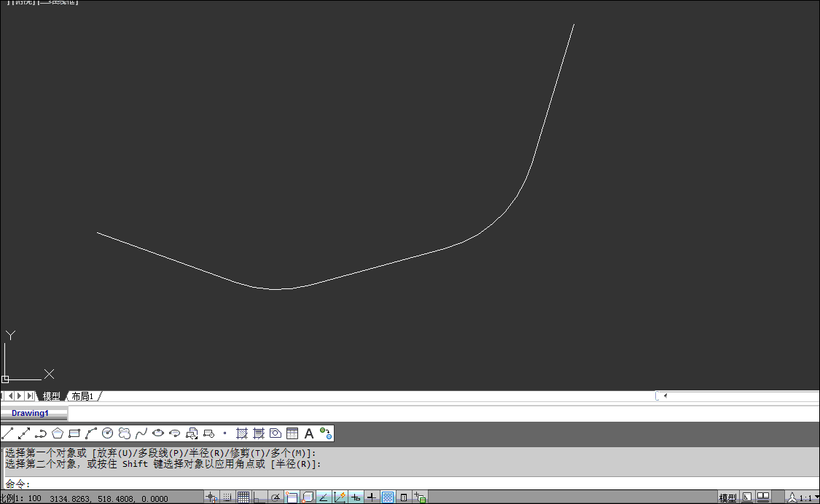Viewport: 820px width, 504px height.
Task: Open the annotation scale 1:1 dropdown
Action: coord(805,498)
